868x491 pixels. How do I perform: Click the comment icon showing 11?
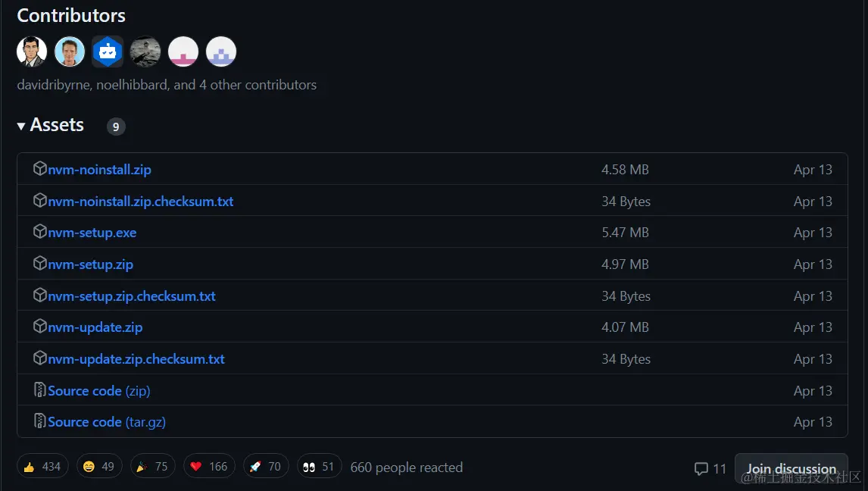(x=701, y=469)
